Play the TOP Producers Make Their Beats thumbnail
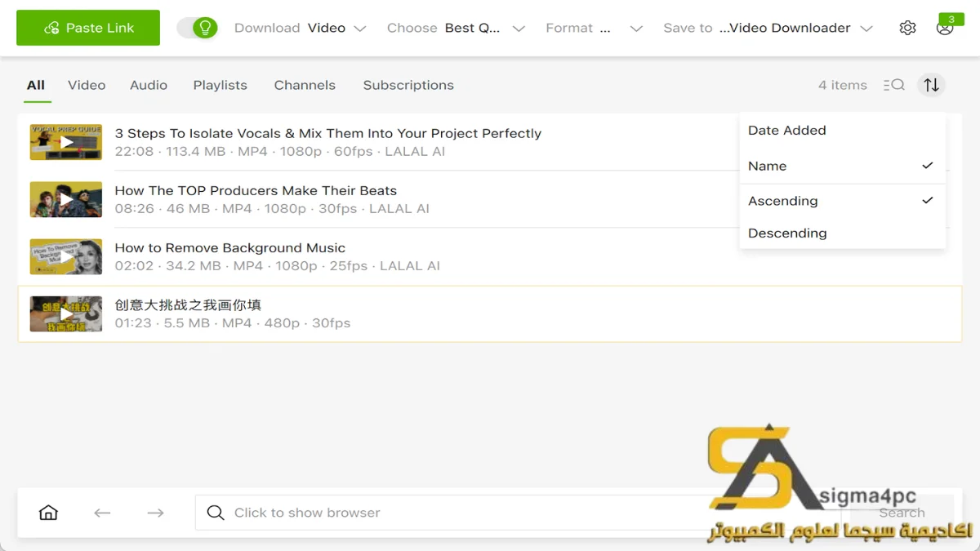Viewport: 980px width, 551px height. [66, 199]
